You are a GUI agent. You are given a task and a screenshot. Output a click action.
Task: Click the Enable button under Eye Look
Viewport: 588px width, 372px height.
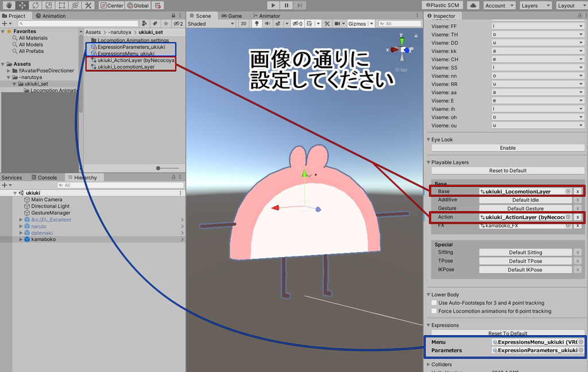click(506, 148)
